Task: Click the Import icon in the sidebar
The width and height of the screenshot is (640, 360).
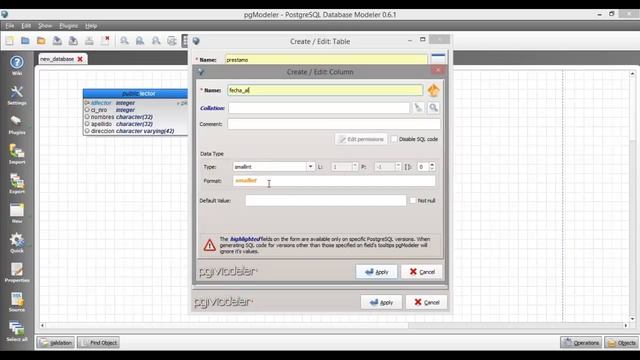Action: point(17,154)
